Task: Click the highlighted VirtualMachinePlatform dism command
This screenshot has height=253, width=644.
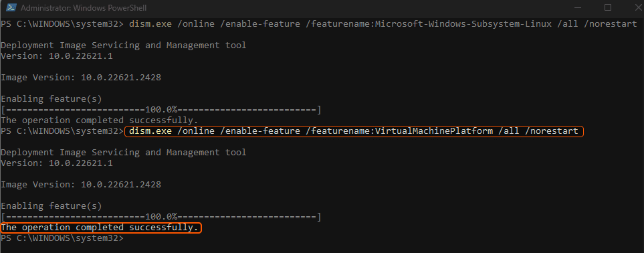Action: (x=353, y=131)
